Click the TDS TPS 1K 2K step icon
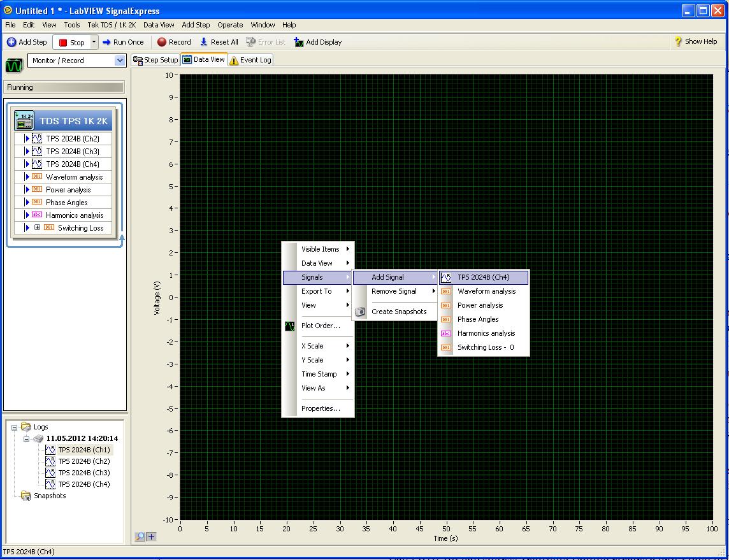Image resolution: width=729 pixels, height=560 pixels. (x=24, y=121)
